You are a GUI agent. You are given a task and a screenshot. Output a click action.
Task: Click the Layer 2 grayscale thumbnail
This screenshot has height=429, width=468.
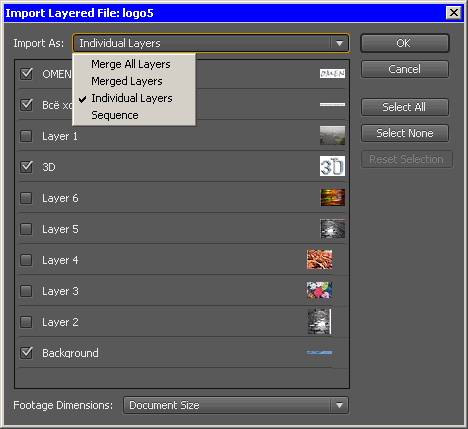[319, 321]
